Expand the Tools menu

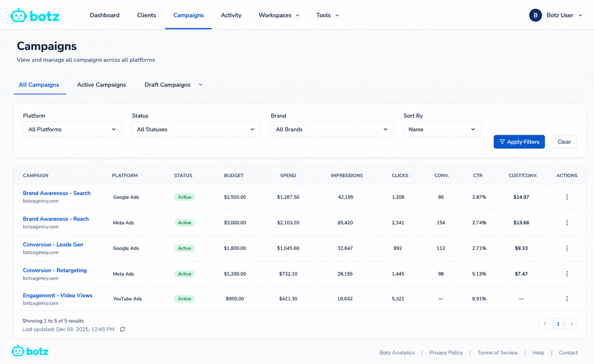point(327,15)
